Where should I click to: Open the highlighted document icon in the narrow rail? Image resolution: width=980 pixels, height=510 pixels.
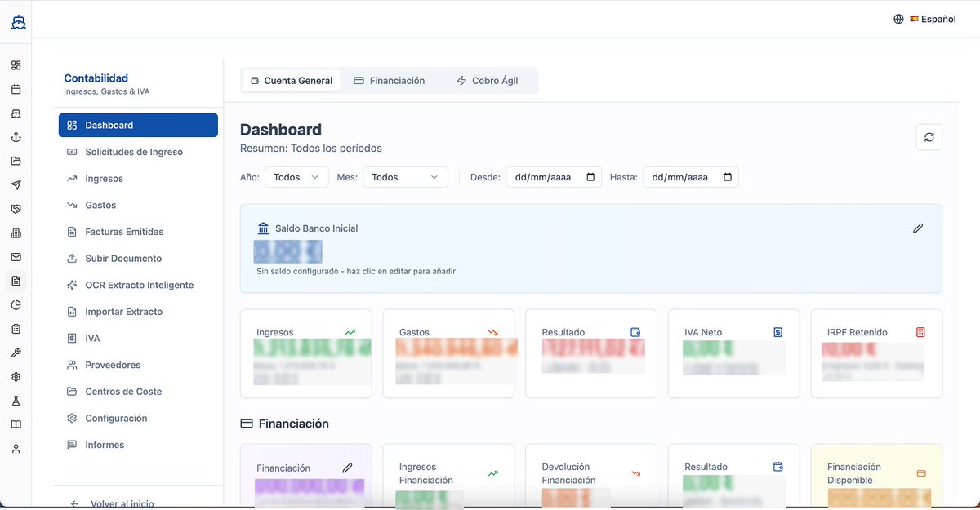coord(16,281)
